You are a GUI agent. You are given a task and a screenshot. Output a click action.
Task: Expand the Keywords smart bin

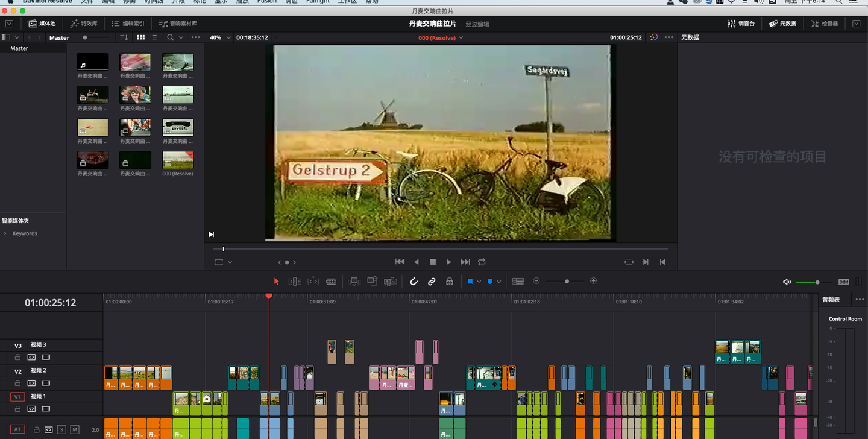click(5, 233)
